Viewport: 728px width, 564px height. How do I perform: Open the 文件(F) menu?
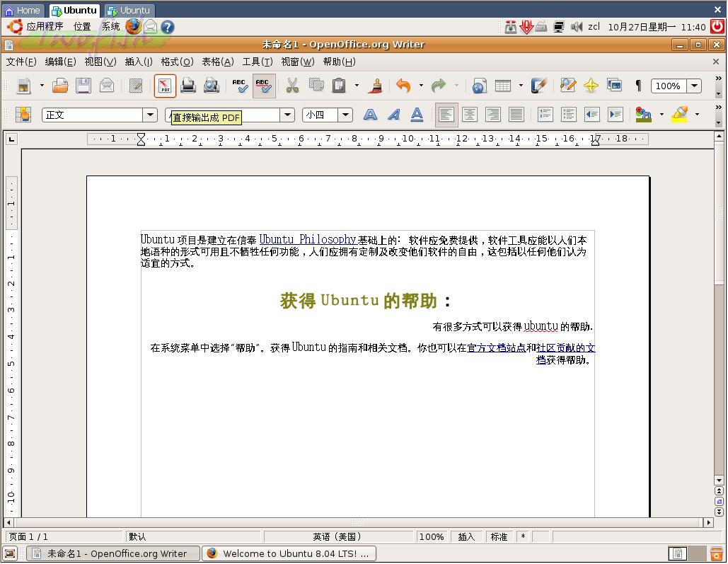pos(21,62)
